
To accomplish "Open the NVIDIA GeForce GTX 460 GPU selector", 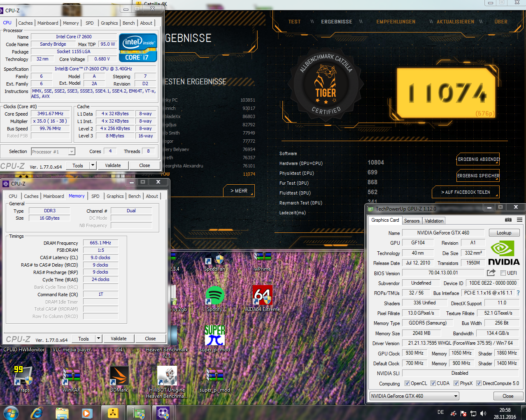I will 414,396.
